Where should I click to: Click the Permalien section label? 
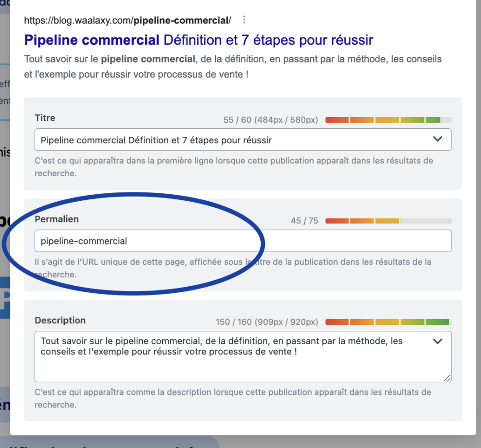tap(57, 219)
